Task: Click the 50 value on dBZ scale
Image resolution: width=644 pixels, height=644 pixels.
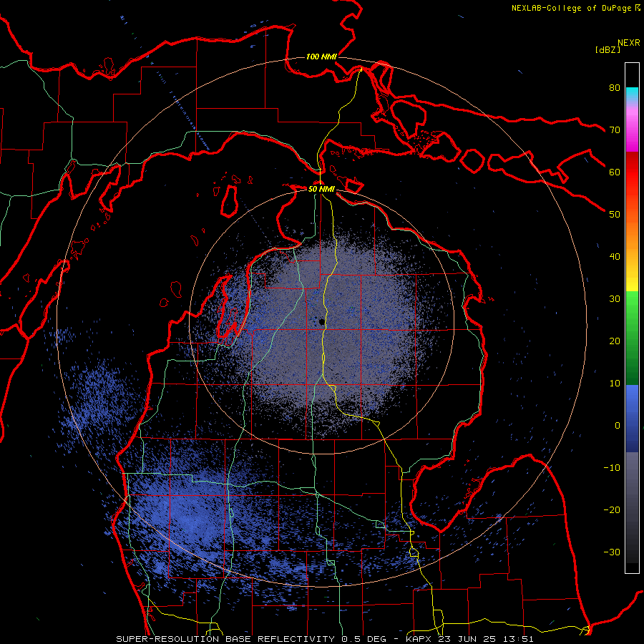Action: point(615,215)
